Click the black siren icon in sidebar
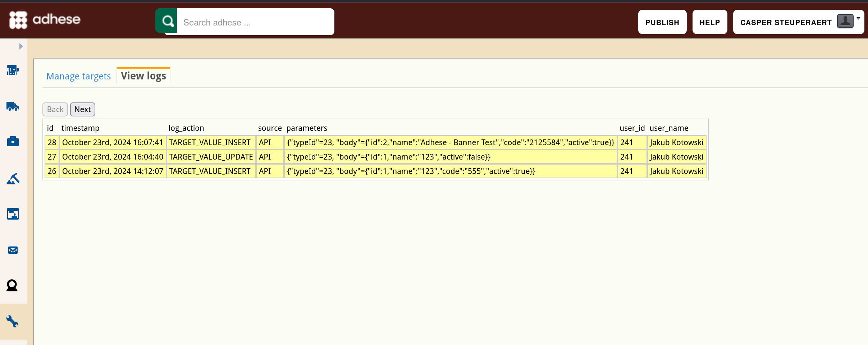Viewport: 868px width, 345px height. point(12,285)
